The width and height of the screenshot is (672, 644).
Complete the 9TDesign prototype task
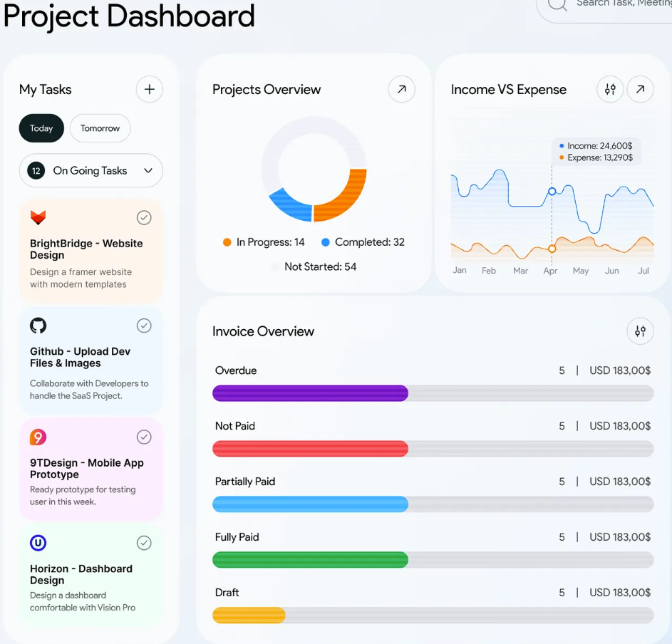[144, 437]
